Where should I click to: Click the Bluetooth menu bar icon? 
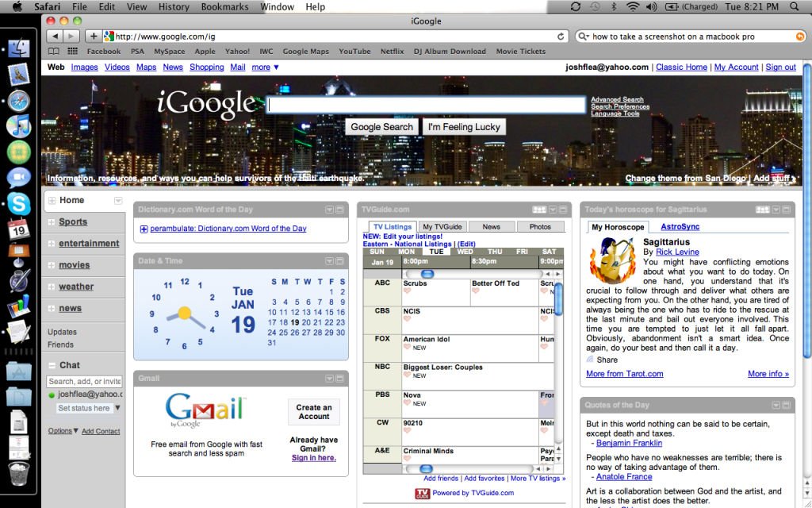click(x=615, y=6)
